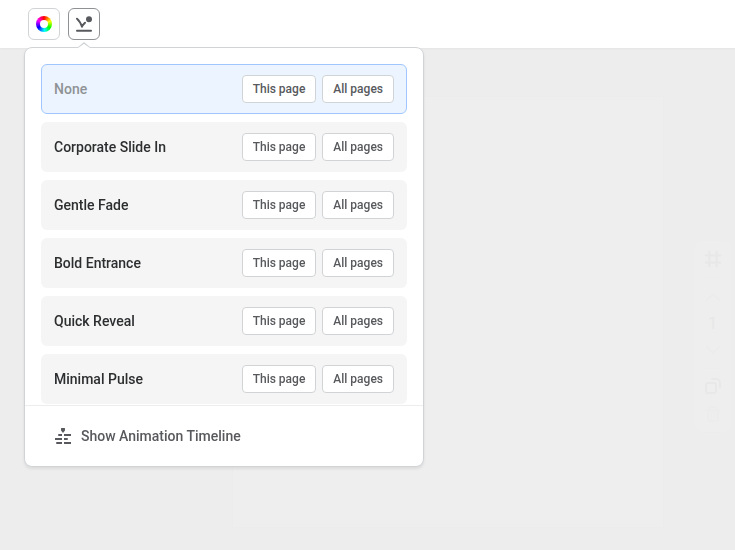The width and height of the screenshot is (735, 550).
Task: Select the Bold Entrance preset
Action: (224, 263)
